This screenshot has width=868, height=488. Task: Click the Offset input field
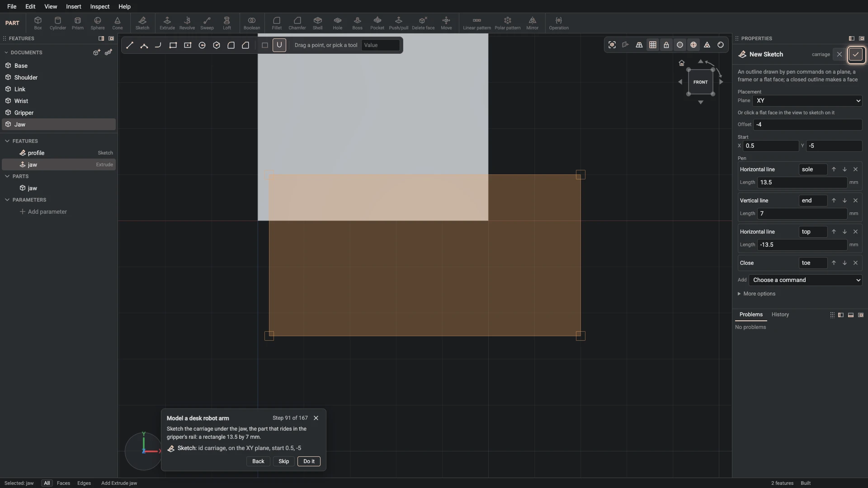coord(807,125)
